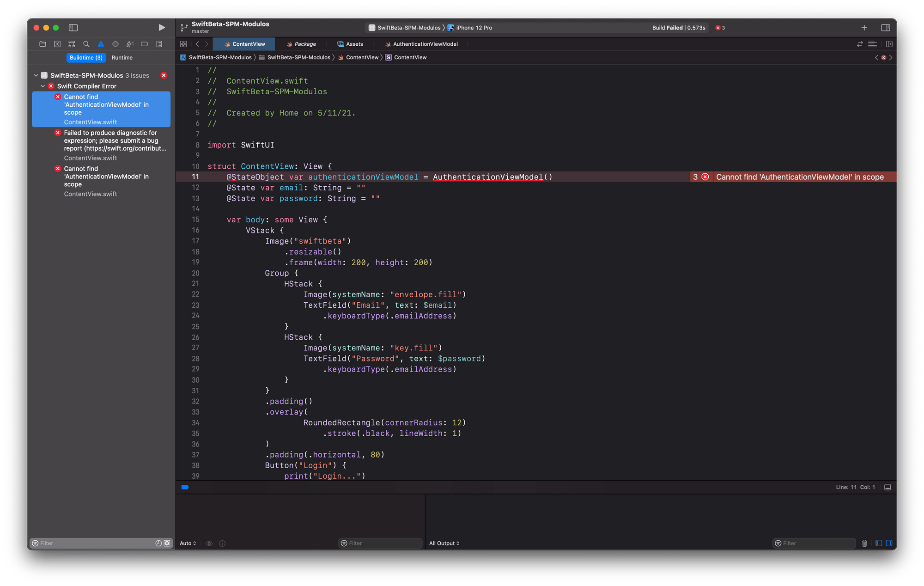Toggle the Quick Look eye icon

click(x=209, y=543)
